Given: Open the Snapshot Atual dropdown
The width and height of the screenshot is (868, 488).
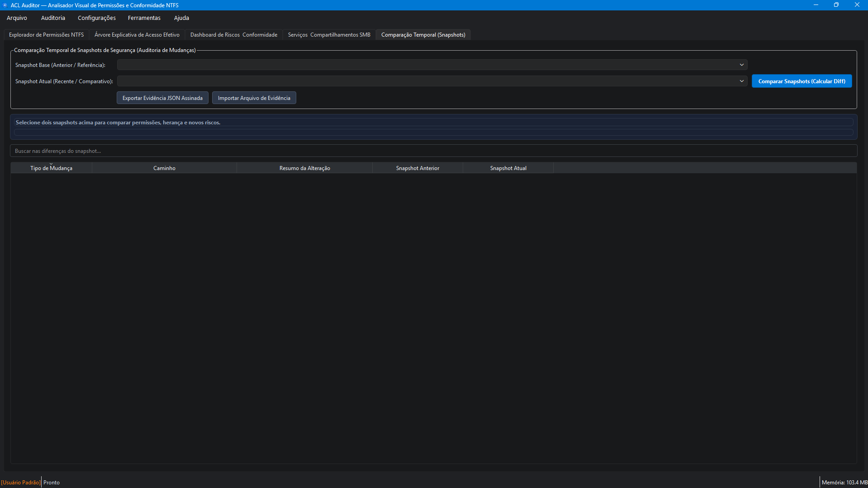Looking at the screenshot, I should pyautogui.click(x=432, y=81).
